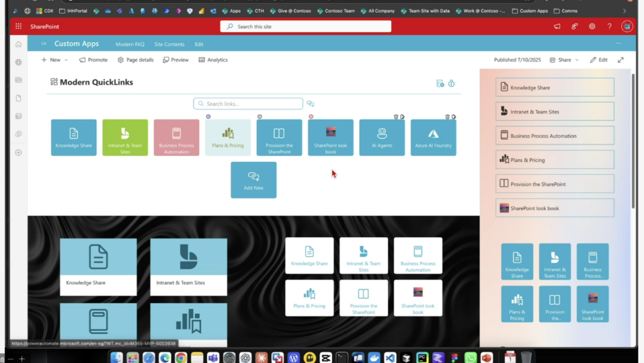This screenshot has height=363, width=644.
Task: Open Knowledge Share in the right panel list
Action: pos(555,87)
